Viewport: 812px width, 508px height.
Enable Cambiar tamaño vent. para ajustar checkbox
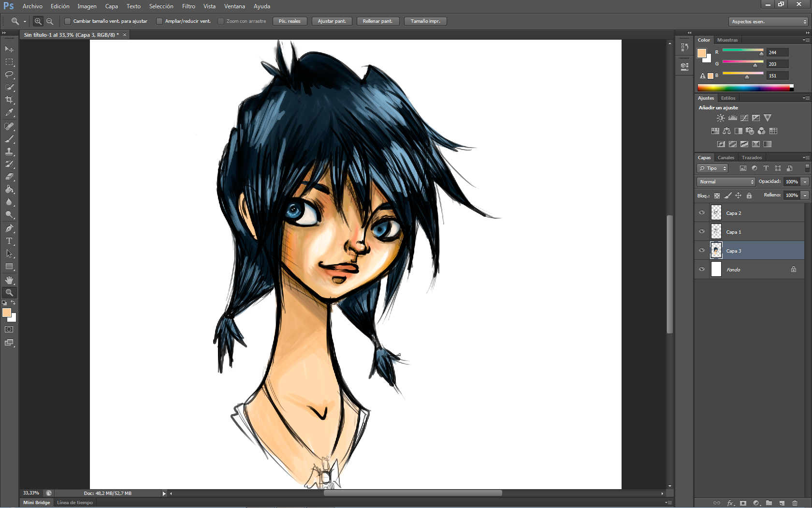(x=68, y=21)
